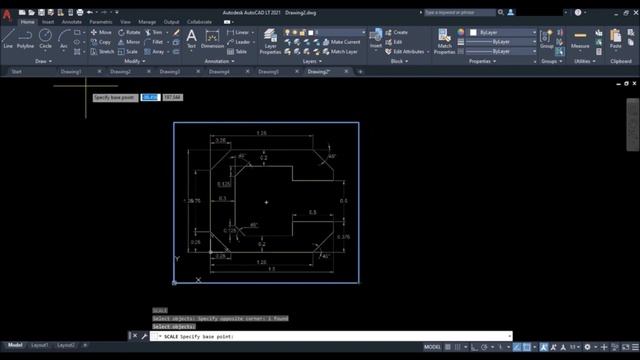Toggle ortho mode in status bar

pyautogui.click(x=474, y=347)
